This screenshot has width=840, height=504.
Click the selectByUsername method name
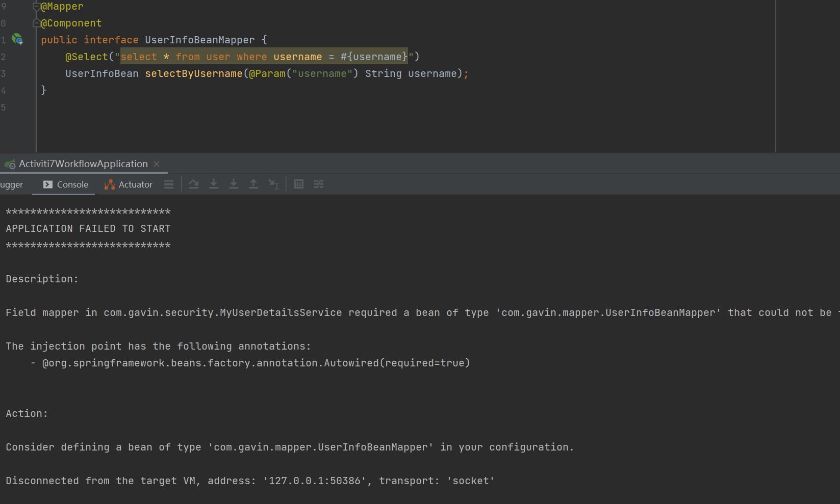point(193,74)
